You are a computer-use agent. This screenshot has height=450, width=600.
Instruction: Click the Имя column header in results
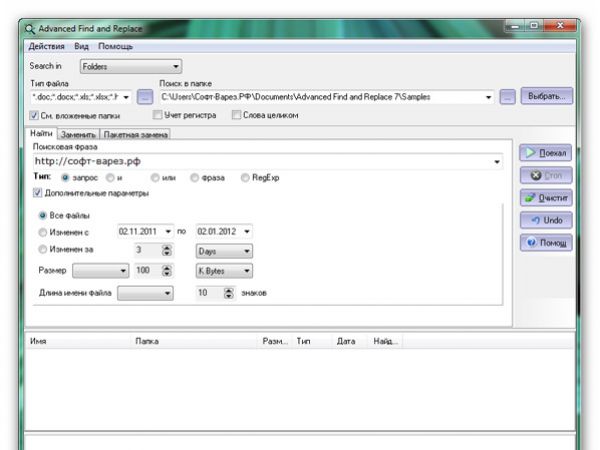(40, 341)
